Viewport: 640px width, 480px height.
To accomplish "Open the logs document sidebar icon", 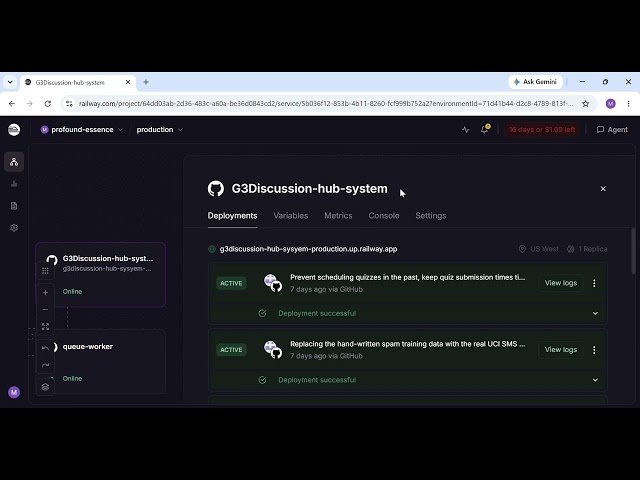I will [14, 206].
